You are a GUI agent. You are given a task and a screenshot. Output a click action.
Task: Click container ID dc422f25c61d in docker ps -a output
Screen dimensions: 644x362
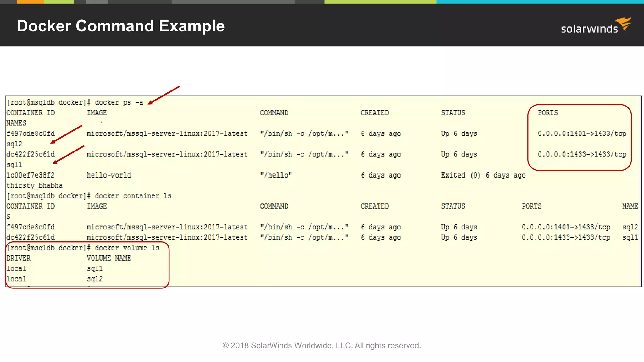31,155
